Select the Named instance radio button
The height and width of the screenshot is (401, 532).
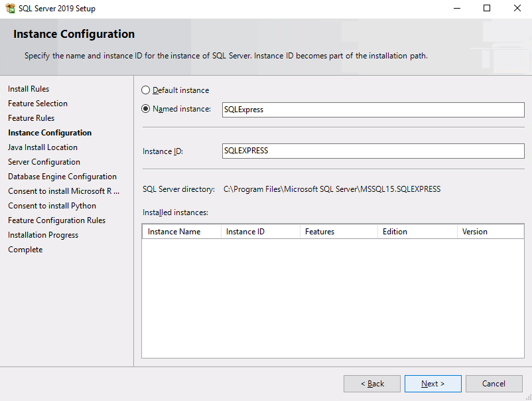click(x=145, y=109)
